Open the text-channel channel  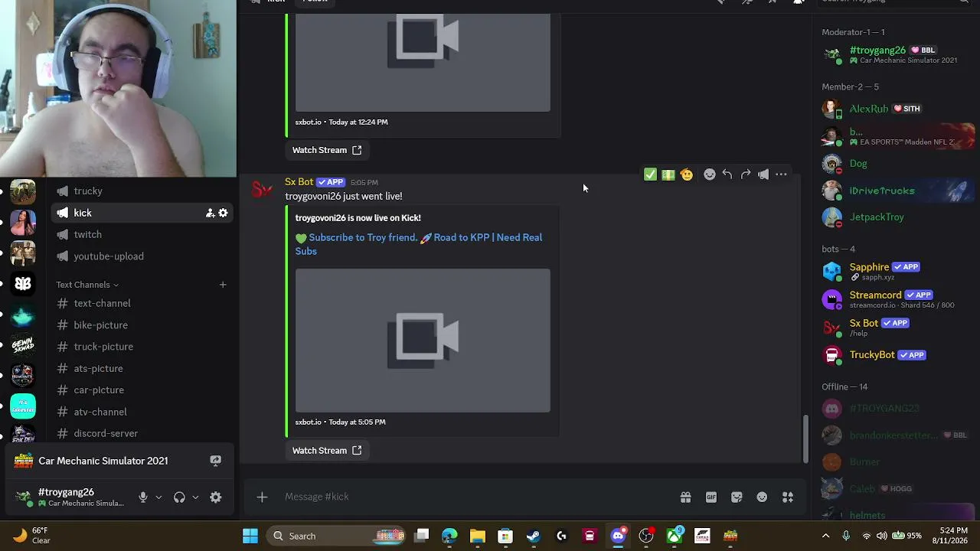pos(142,304)
